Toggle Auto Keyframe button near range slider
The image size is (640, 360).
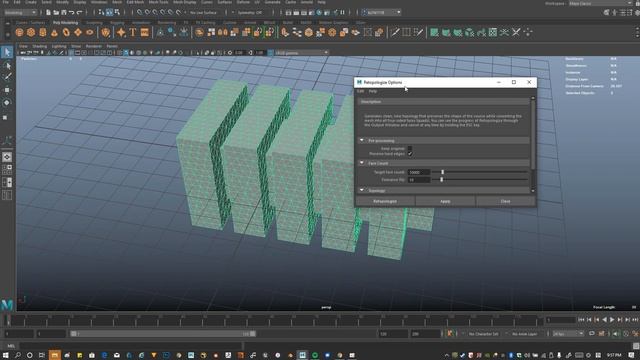click(450, 334)
